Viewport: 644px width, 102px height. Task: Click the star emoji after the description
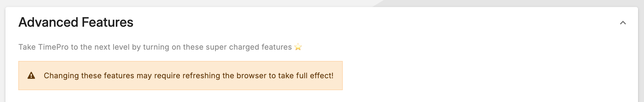point(298,47)
